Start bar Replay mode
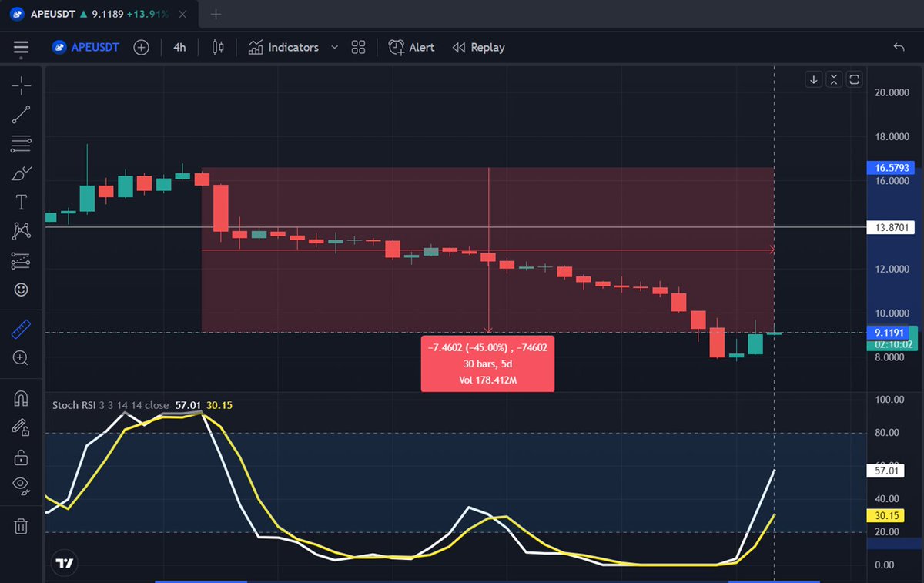 [x=478, y=47]
